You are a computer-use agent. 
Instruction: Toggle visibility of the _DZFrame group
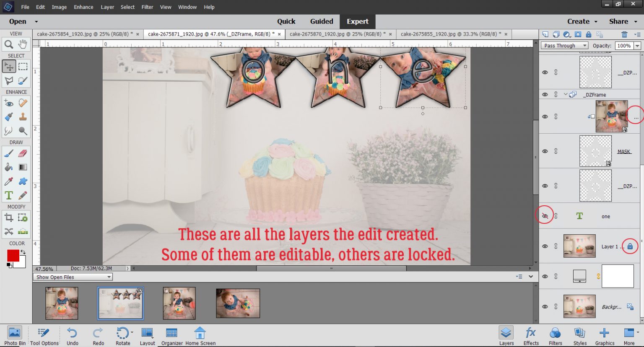[x=545, y=94]
